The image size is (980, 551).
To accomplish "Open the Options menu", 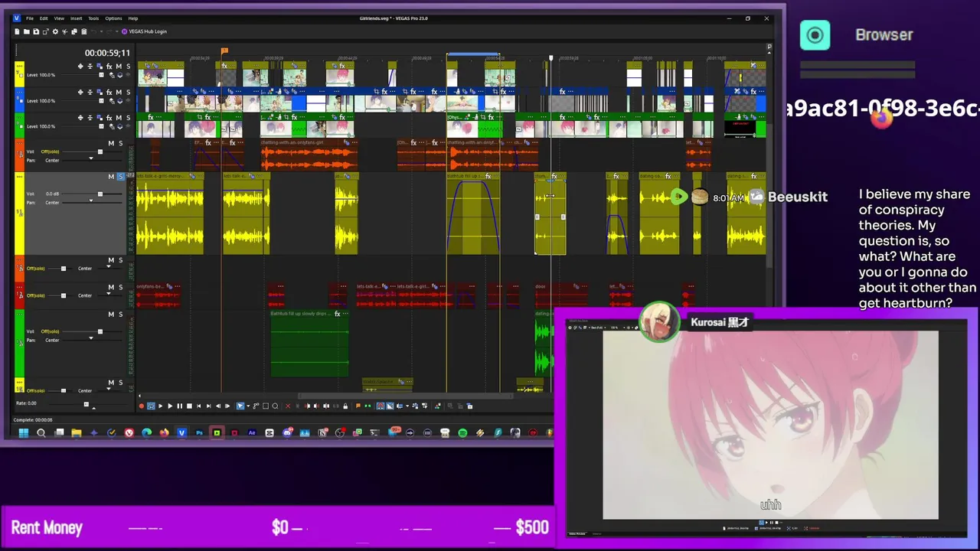I will (113, 18).
